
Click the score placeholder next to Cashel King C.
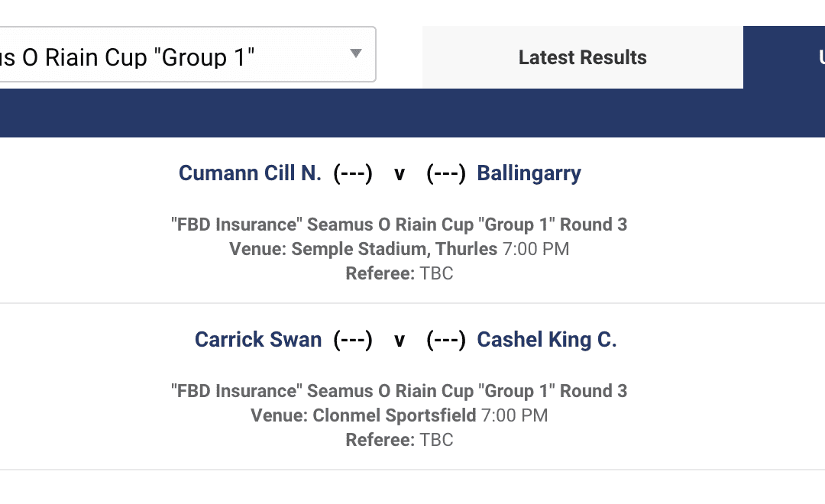(446, 340)
